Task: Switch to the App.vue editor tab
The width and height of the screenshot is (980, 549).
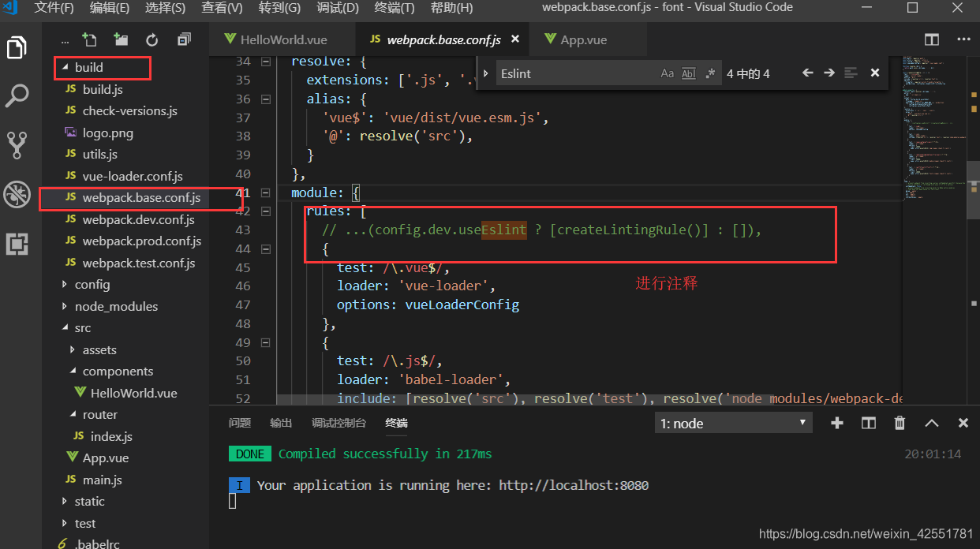Action: pyautogui.click(x=588, y=39)
